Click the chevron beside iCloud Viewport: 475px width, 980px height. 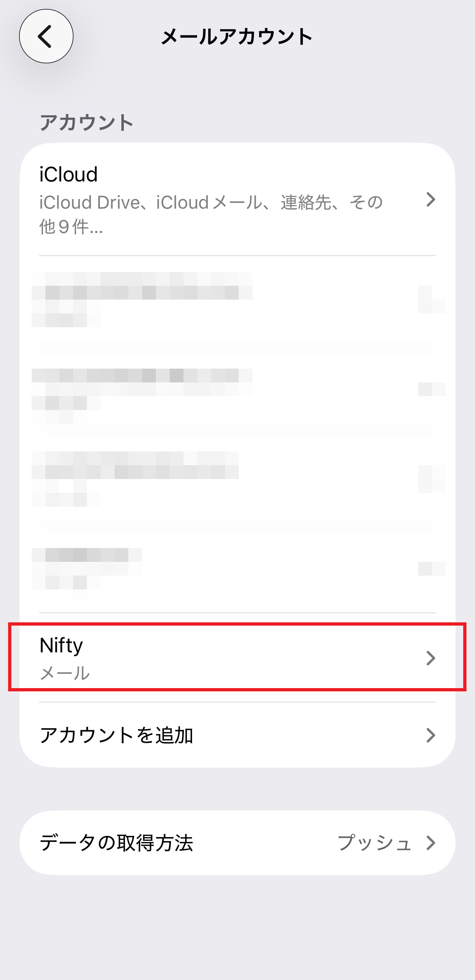tap(431, 199)
